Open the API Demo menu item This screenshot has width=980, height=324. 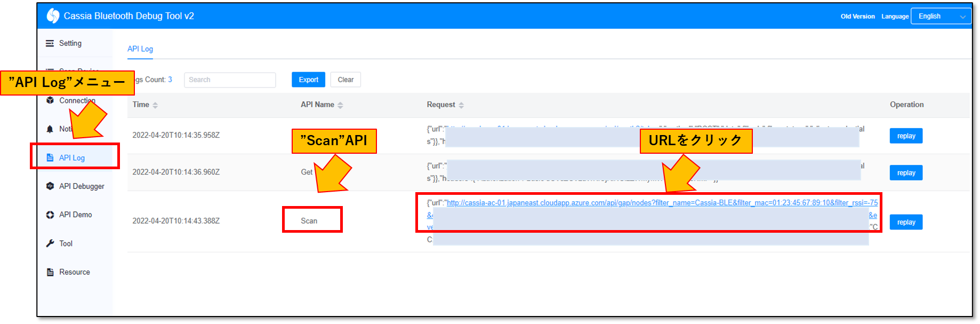click(76, 215)
